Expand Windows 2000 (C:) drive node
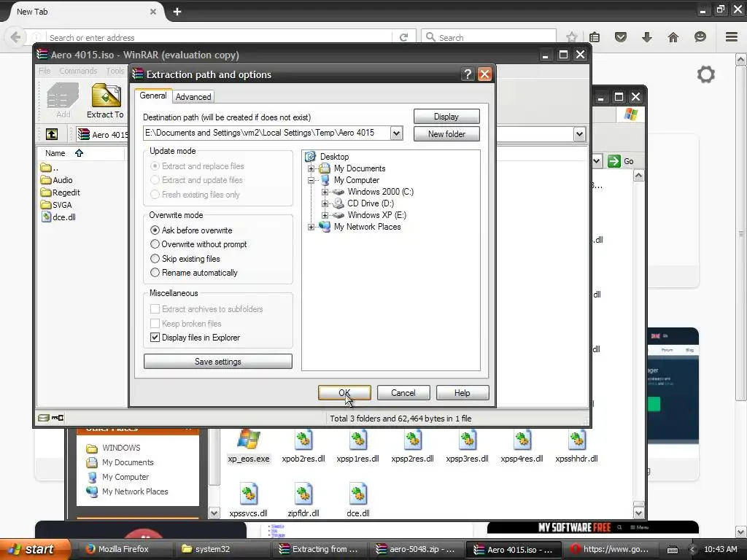747x560 pixels. pyautogui.click(x=325, y=192)
